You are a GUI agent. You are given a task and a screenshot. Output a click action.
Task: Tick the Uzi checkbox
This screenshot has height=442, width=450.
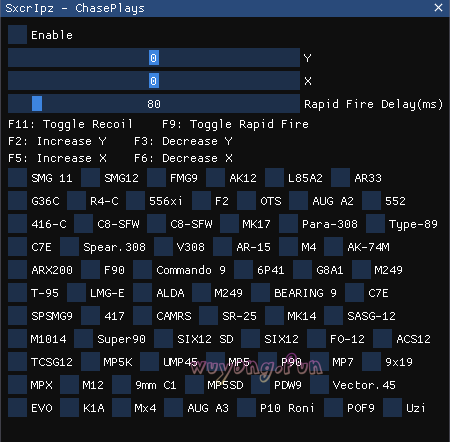pyautogui.click(x=392, y=408)
